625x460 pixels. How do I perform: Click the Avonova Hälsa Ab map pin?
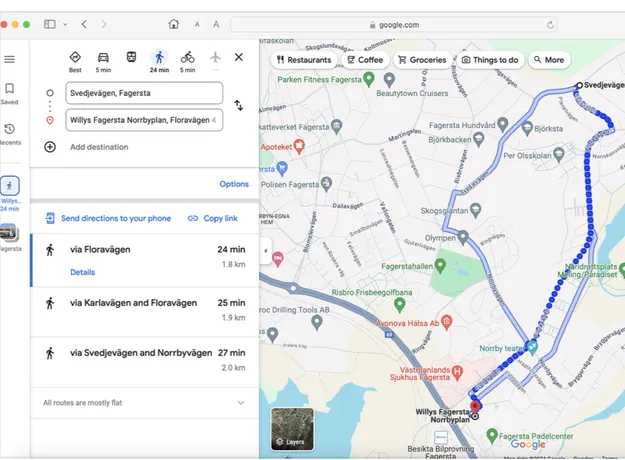[447, 322]
